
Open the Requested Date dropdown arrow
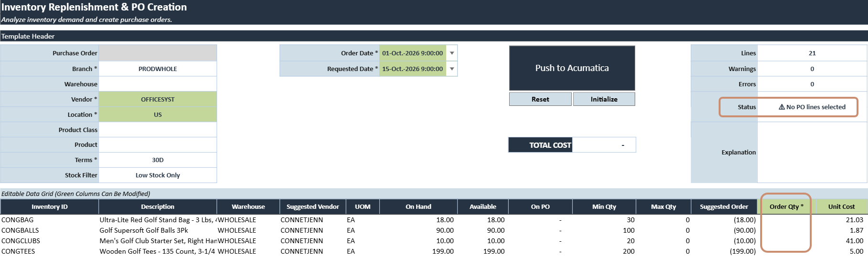click(x=452, y=69)
